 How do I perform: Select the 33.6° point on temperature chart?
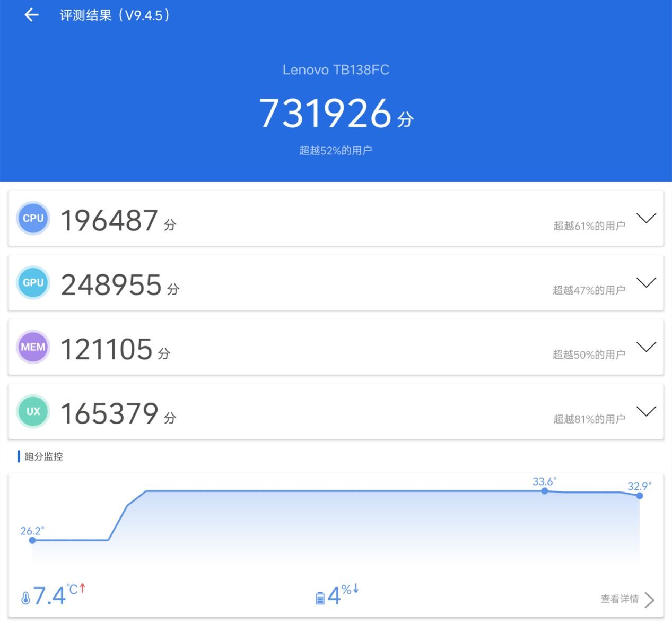pos(545,491)
